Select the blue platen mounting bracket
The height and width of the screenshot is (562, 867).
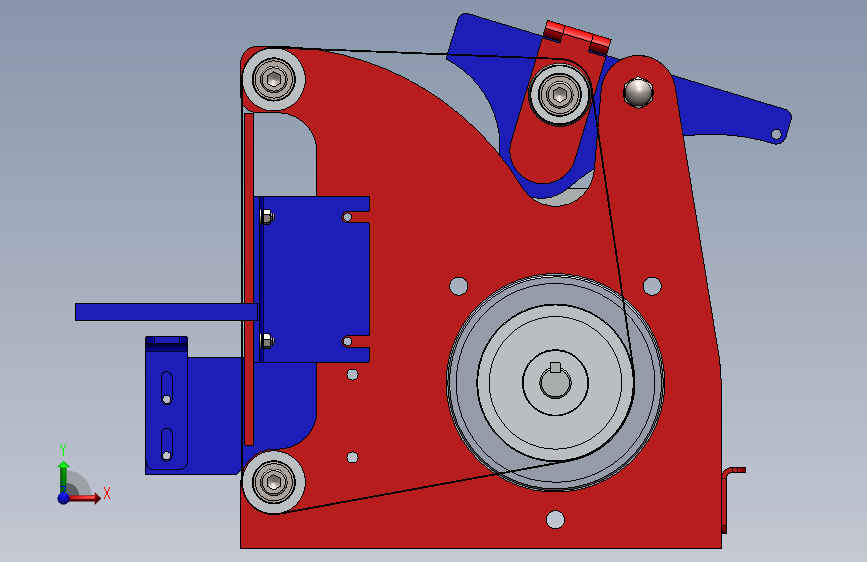coord(314,279)
